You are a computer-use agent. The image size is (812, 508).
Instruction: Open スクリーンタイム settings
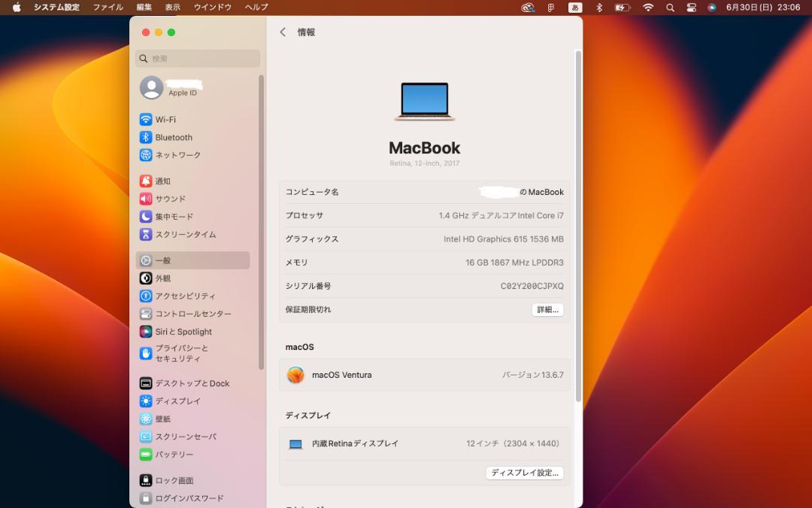[x=192, y=234]
